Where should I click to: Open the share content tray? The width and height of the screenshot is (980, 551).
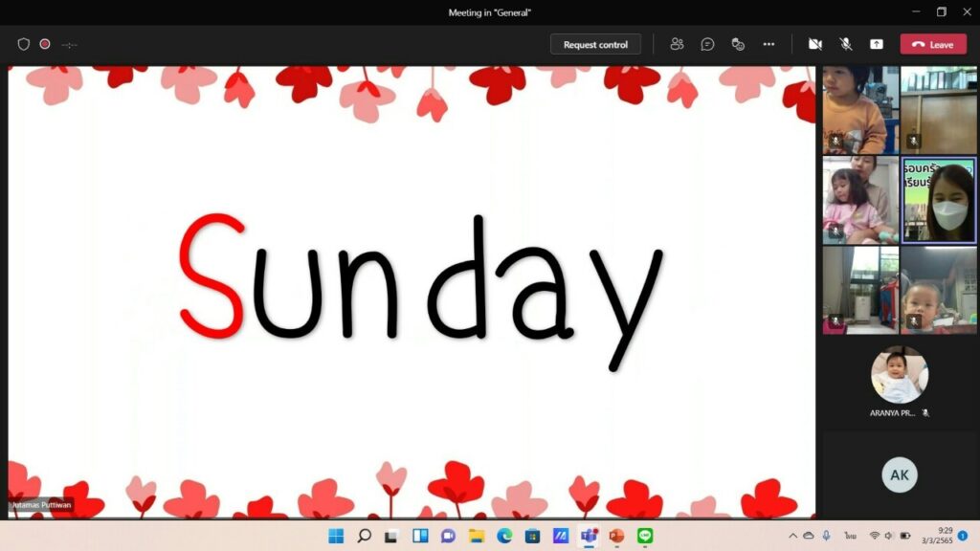click(x=876, y=44)
